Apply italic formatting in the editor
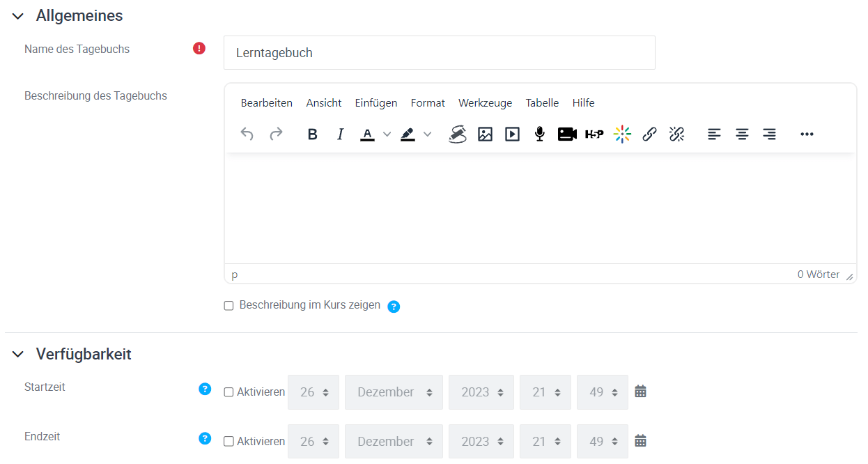 [x=339, y=134]
